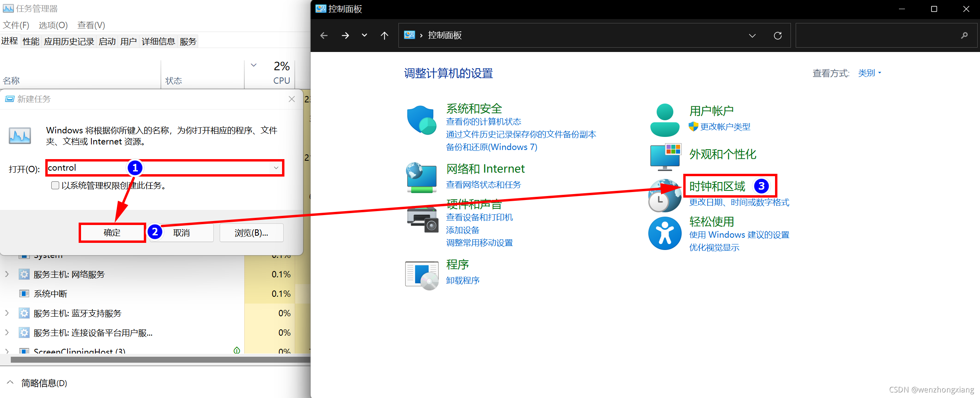Image resolution: width=980 pixels, height=398 pixels.
Task: Switch to the 详细信息 tab
Action: pyautogui.click(x=159, y=41)
